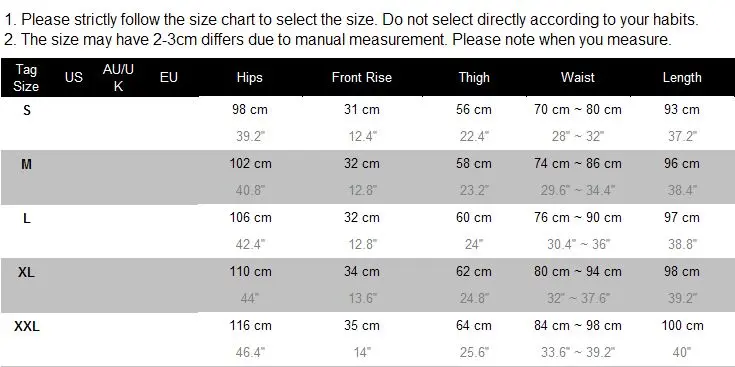
Task: Select the L size row label
Action: point(27,218)
